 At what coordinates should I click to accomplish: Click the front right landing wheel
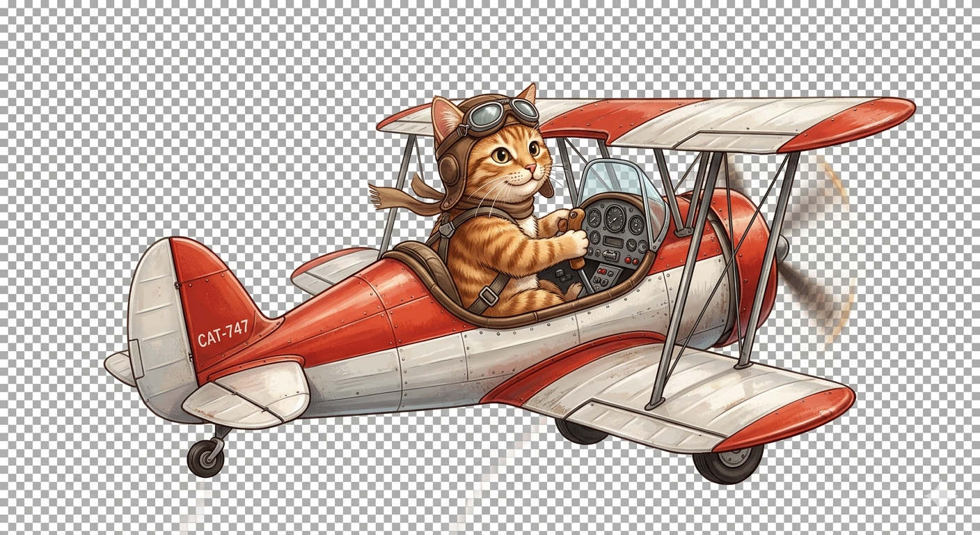click(x=728, y=464)
